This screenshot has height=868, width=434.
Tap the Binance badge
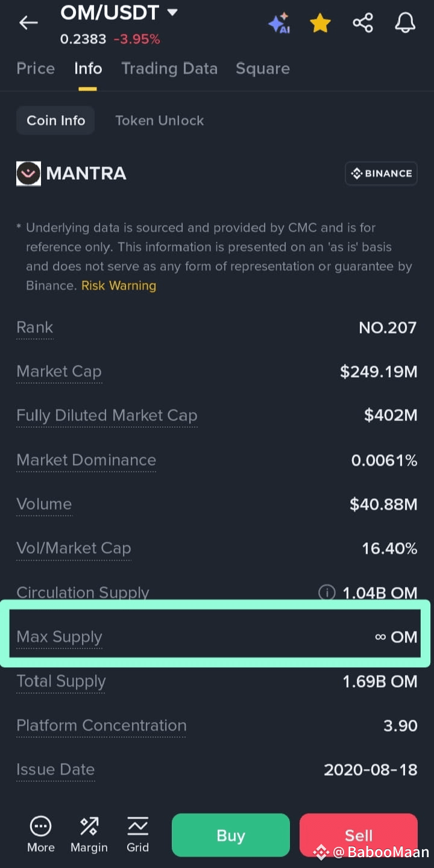[381, 173]
